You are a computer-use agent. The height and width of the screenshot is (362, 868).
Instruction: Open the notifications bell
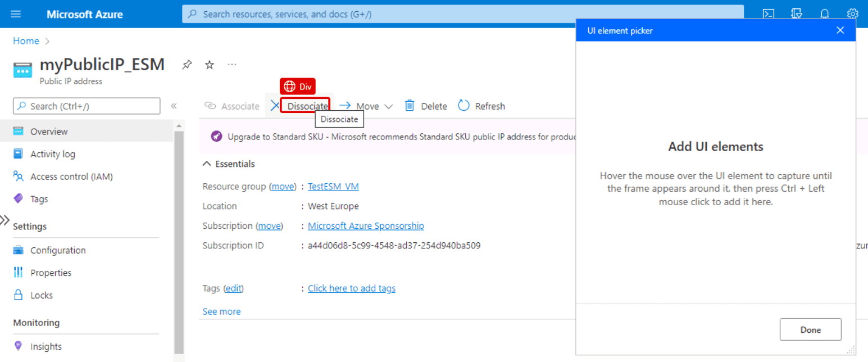[825, 14]
